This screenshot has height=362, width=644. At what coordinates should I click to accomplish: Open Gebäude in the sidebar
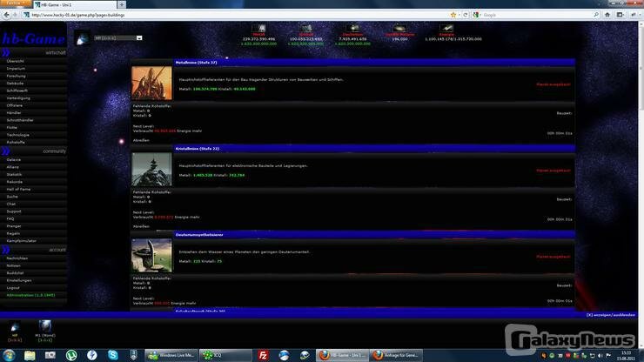point(15,84)
